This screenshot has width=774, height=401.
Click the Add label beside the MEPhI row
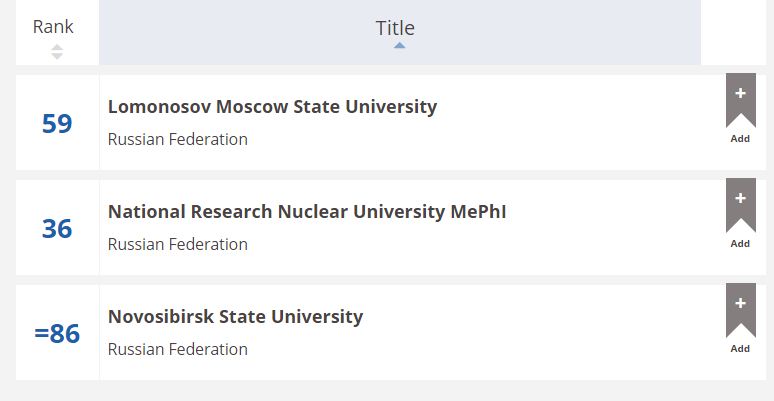(x=740, y=244)
